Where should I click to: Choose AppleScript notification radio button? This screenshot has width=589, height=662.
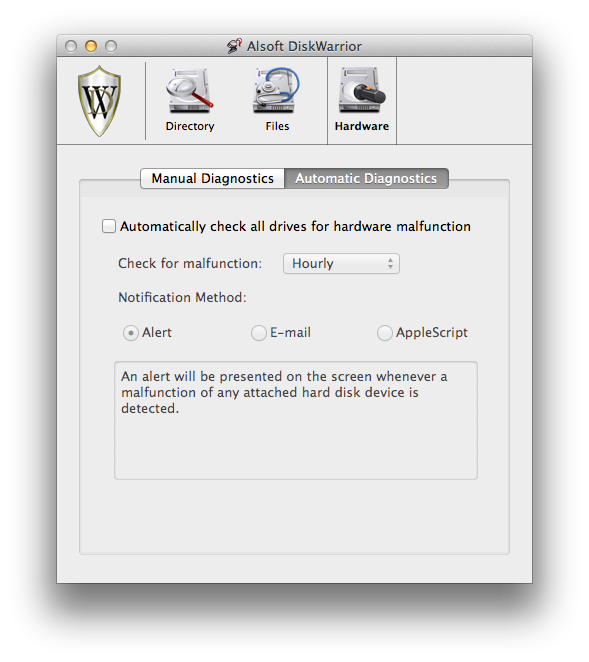point(385,333)
